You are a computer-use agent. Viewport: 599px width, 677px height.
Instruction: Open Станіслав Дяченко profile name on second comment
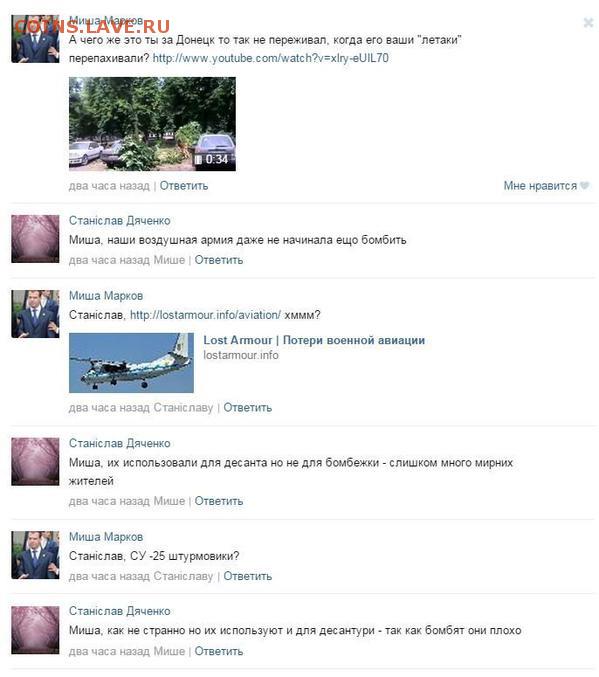tap(120, 221)
